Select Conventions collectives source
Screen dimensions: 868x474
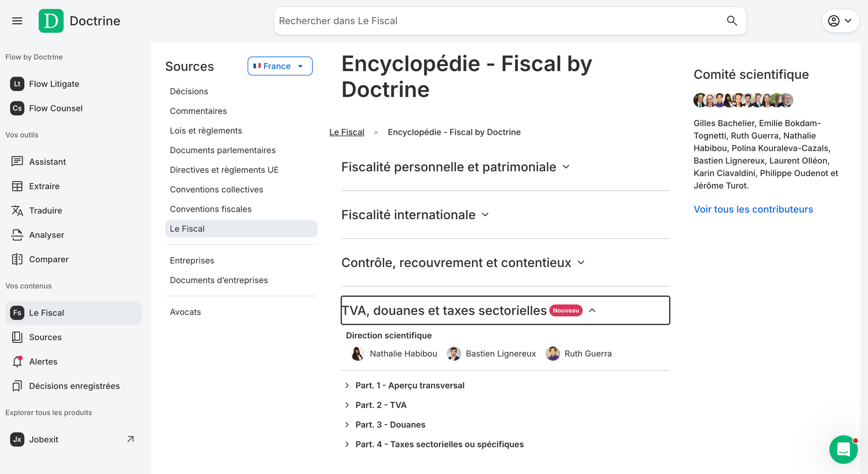coord(216,189)
